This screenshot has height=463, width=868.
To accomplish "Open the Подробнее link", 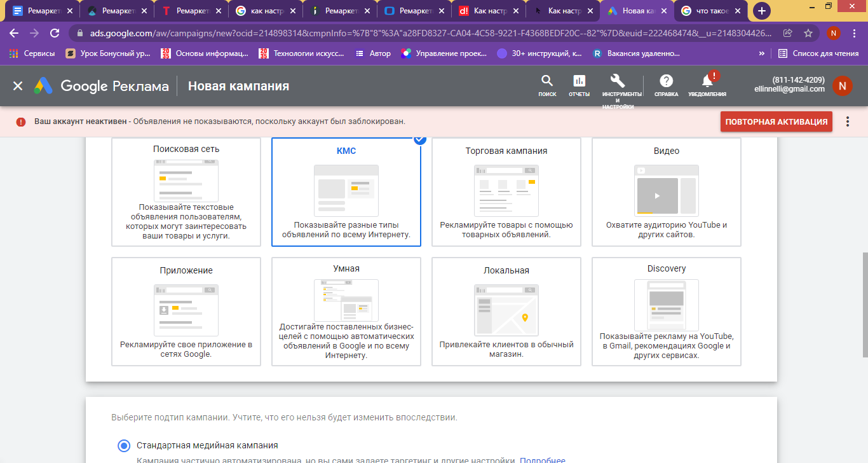I will click(543, 460).
